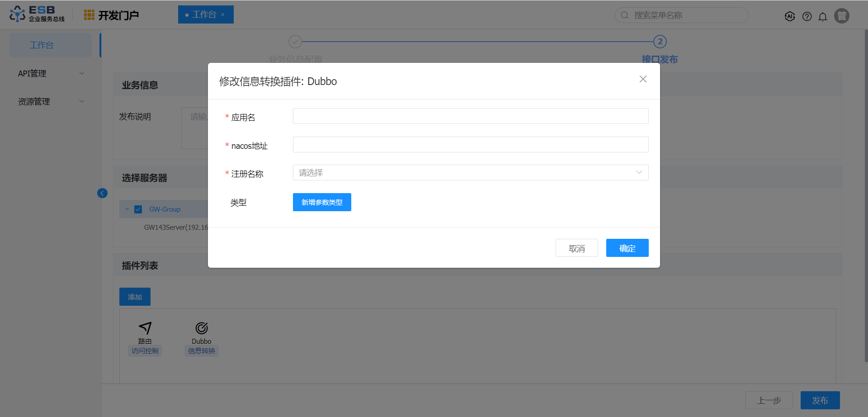
Task: Click the 确定 button
Action: pyautogui.click(x=627, y=248)
